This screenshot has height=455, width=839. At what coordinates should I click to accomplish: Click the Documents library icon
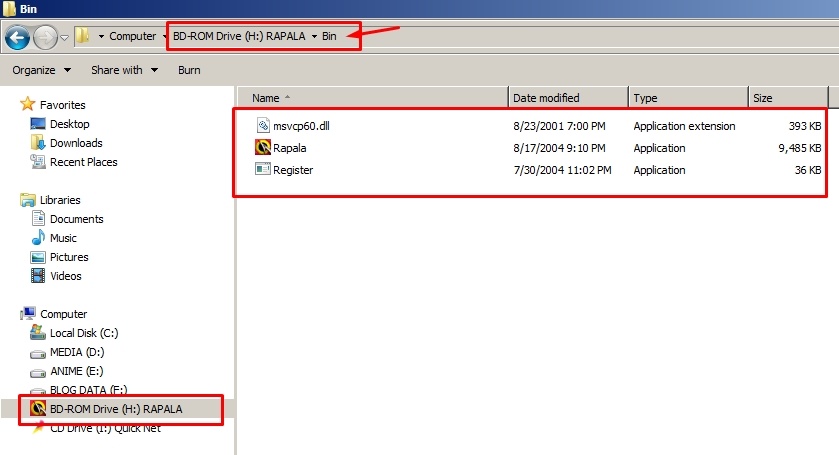point(38,218)
